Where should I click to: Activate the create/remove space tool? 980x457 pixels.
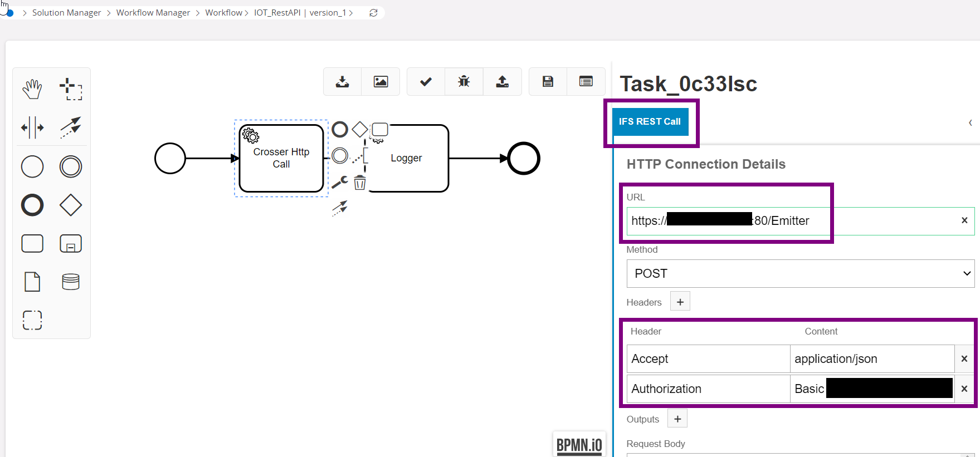32,127
